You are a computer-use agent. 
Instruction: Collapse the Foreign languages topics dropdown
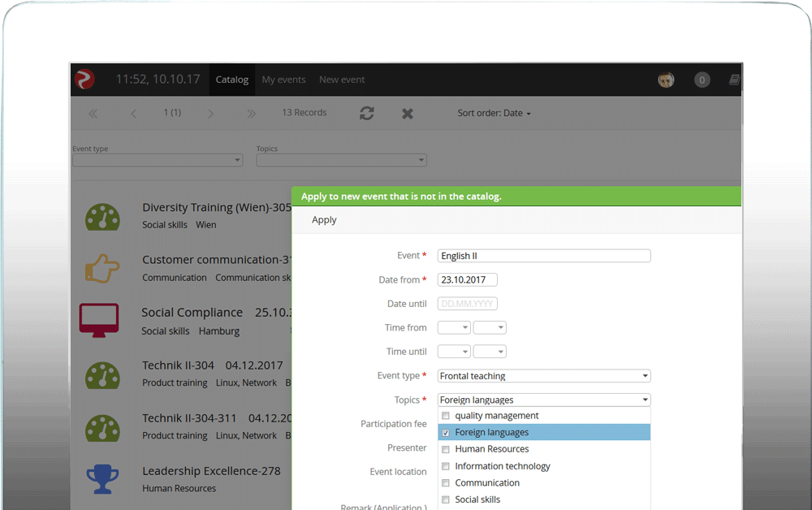[544, 400]
